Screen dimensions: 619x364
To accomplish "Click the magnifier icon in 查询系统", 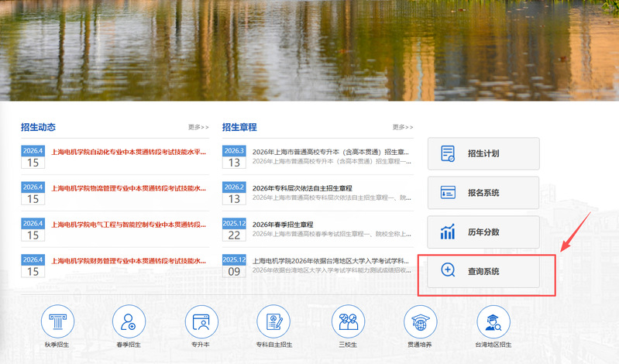I will pyautogui.click(x=448, y=271).
